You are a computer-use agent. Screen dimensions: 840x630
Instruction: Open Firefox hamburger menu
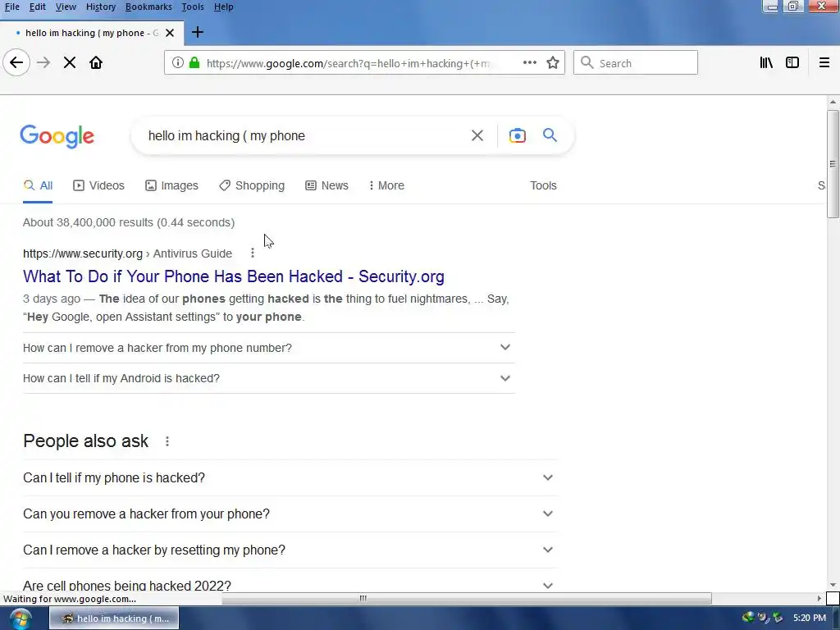click(x=824, y=62)
